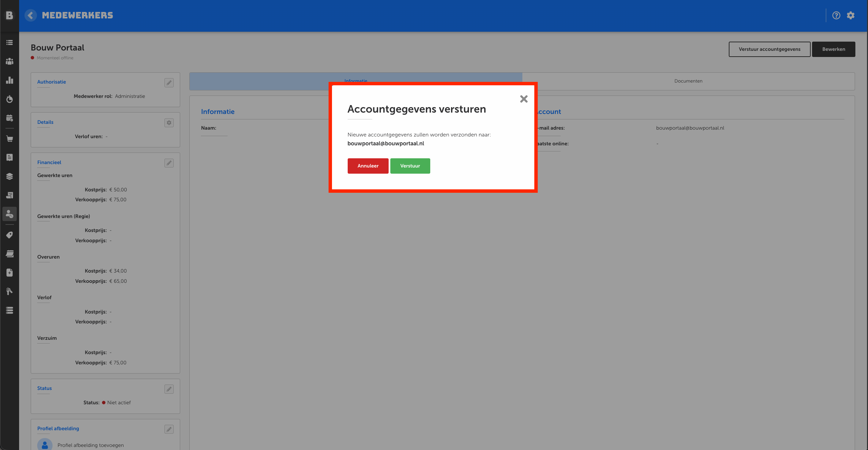Open the receipt document icon in sidebar
The image size is (868, 450).
pyautogui.click(x=10, y=157)
